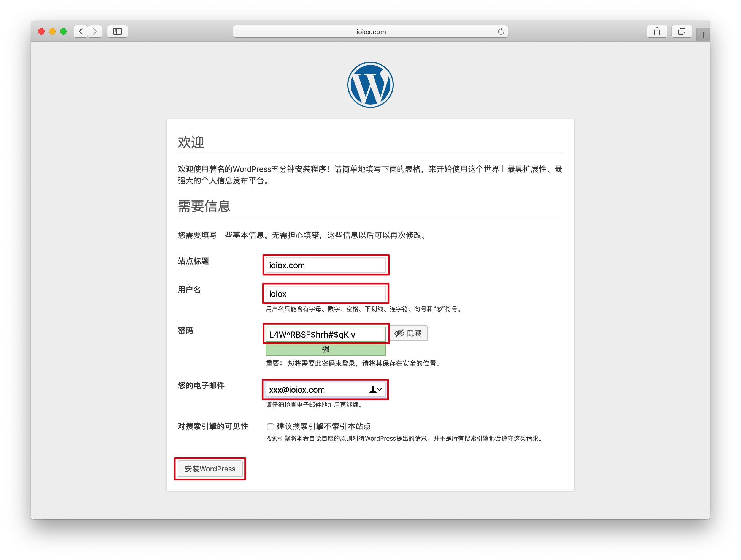The width and height of the screenshot is (741, 560).
Task: Hide the password with the 隐藏 button
Action: point(408,333)
